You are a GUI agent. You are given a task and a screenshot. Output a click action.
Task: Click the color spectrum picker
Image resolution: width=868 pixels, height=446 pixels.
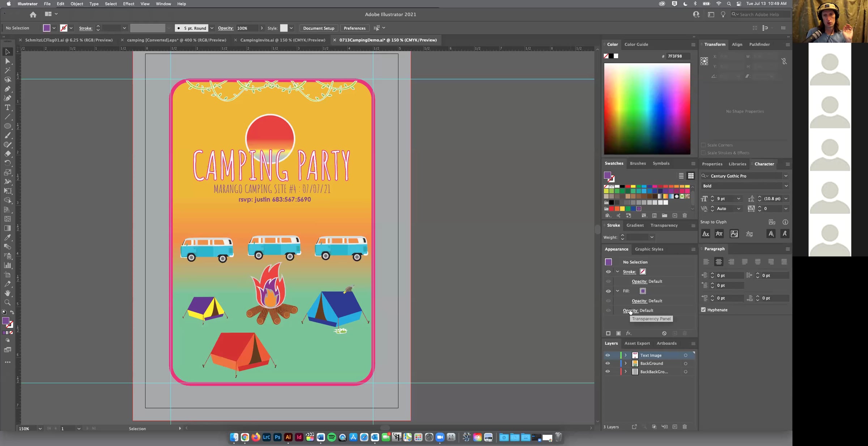click(x=647, y=109)
